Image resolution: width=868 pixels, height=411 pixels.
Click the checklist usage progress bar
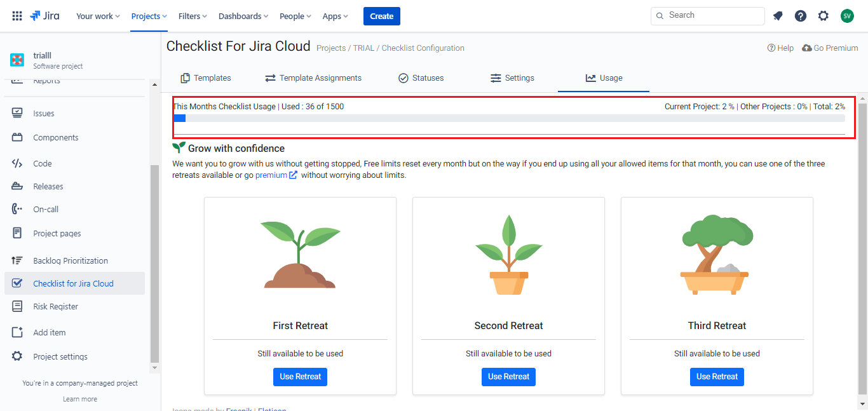(x=508, y=118)
